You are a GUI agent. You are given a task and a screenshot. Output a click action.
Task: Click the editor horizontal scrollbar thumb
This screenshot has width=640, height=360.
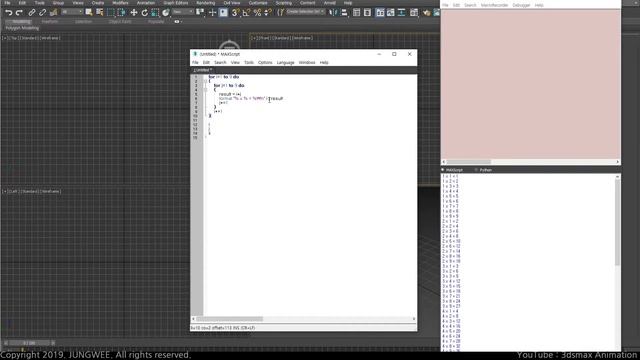click(x=229, y=319)
